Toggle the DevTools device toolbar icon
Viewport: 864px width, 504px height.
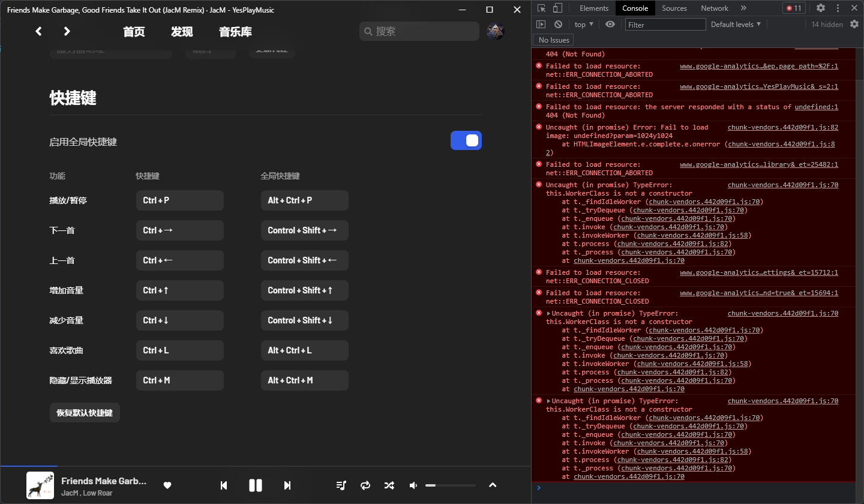coord(557,8)
